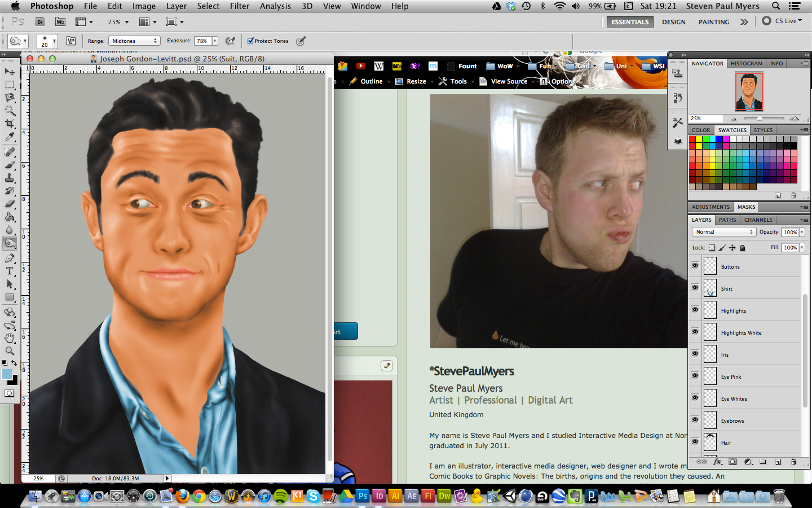Image resolution: width=812 pixels, height=508 pixels.
Task: Click the Add layer mask icon
Action: click(x=732, y=462)
